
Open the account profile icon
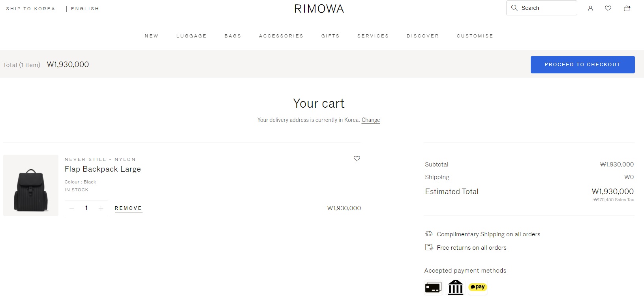(590, 8)
